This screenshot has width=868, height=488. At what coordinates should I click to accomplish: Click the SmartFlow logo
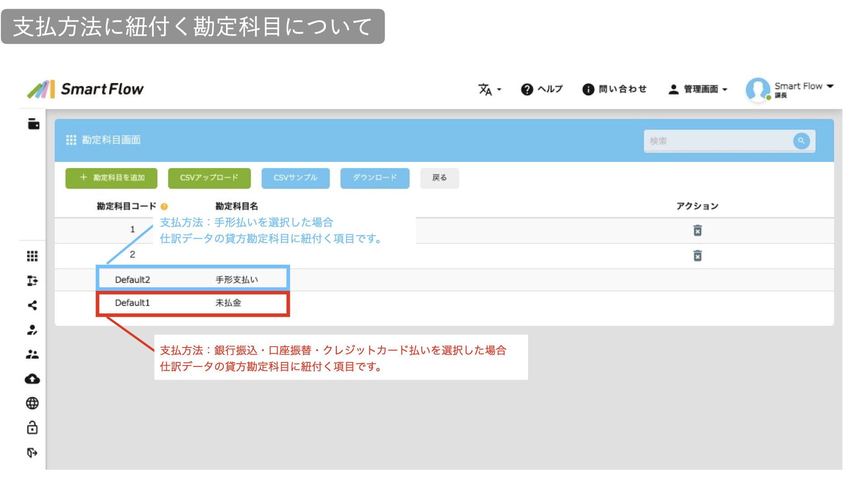(x=85, y=89)
